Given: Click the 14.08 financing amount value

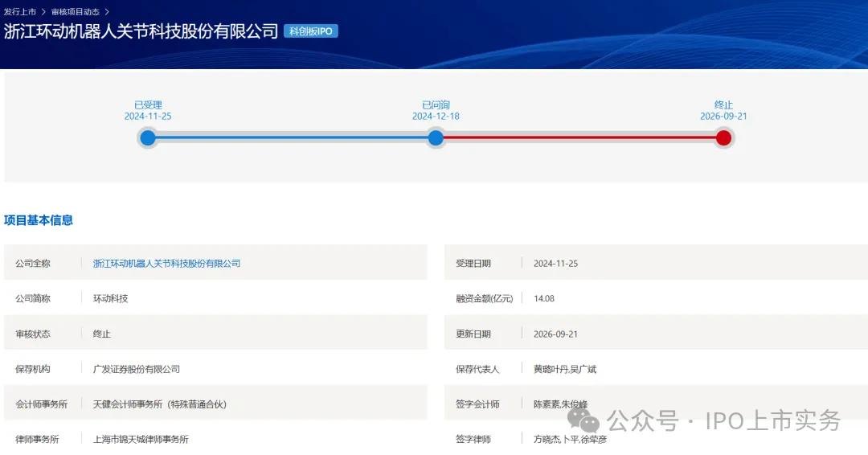Looking at the screenshot, I should click(543, 298).
